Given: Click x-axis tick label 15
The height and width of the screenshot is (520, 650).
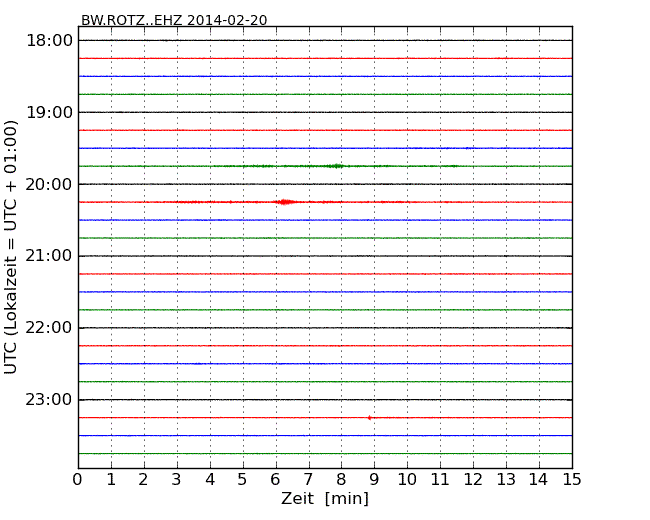Looking at the screenshot, I should (572, 479).
